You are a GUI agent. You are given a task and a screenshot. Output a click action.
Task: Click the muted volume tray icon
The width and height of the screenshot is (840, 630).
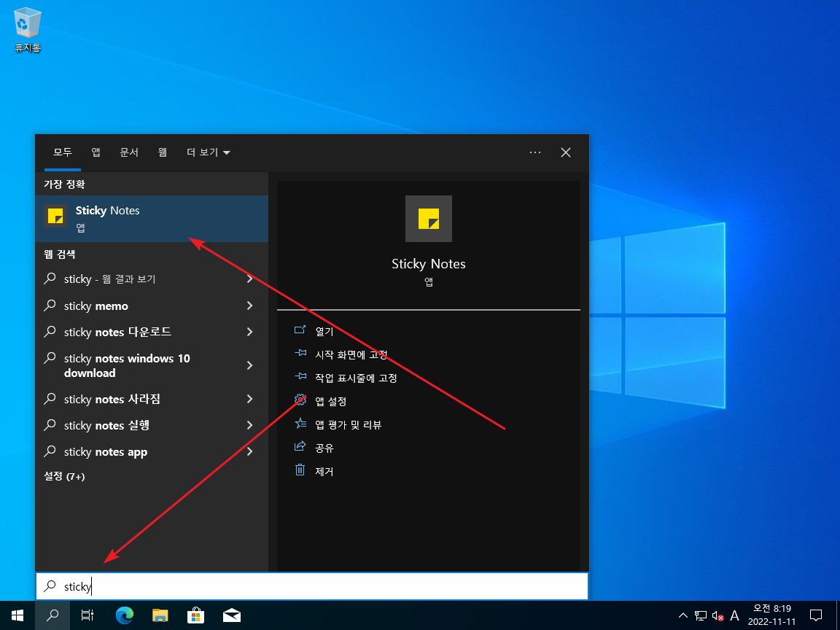717,615
